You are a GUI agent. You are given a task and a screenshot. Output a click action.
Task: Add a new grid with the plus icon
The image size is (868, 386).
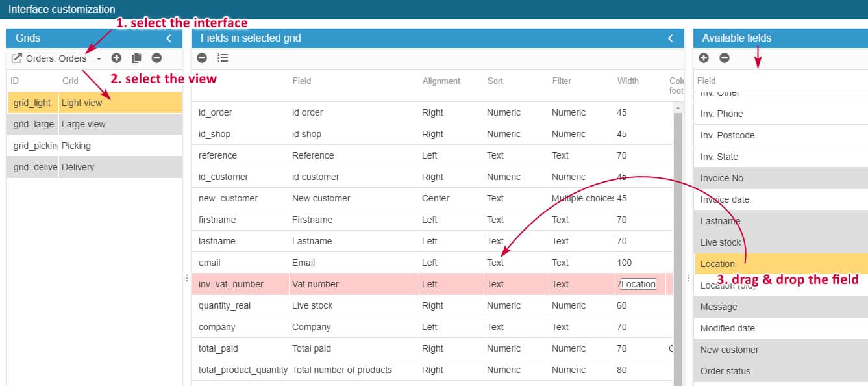pyautogui.click(x=116, y=58)
